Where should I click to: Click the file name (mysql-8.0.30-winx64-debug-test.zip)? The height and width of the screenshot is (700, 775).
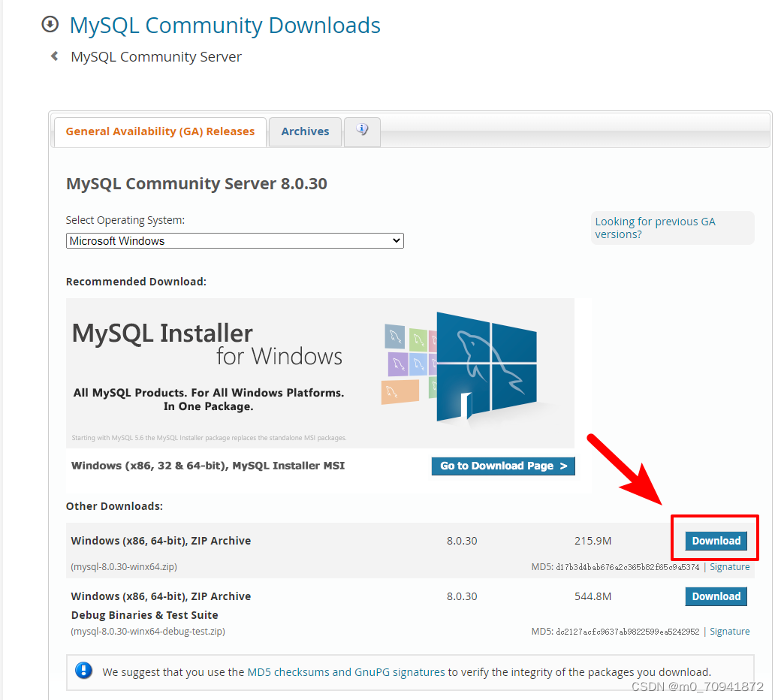(148, 632)
